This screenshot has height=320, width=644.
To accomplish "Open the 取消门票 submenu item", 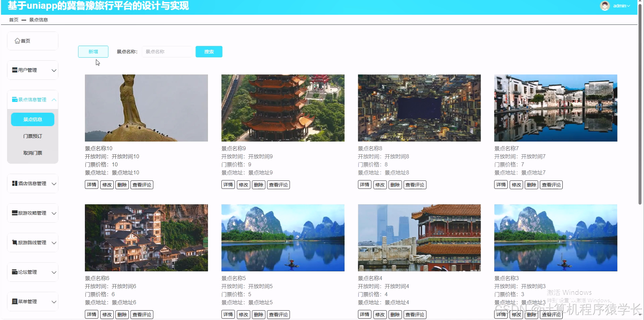I will coord(33,153).
